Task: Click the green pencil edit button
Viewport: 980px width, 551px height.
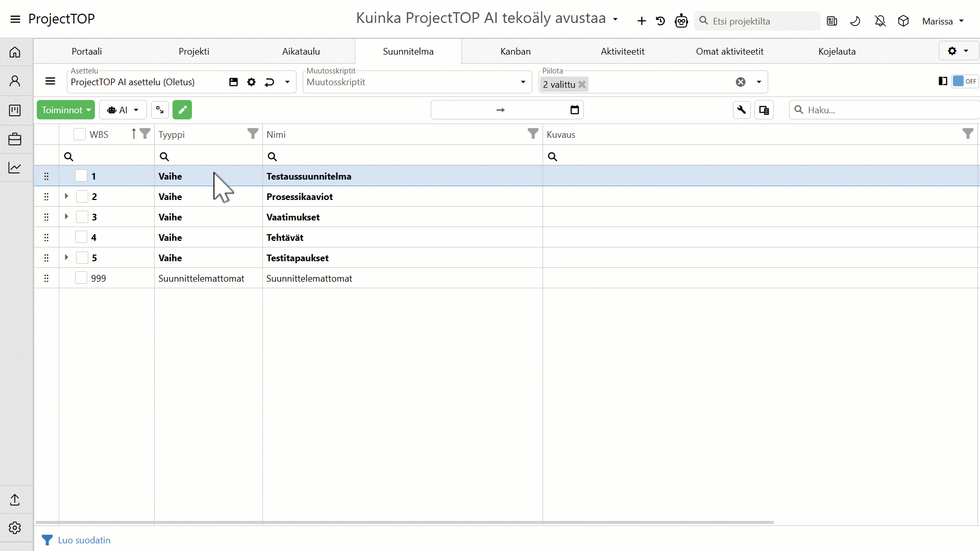Action: pyautogui.click(x=182, y=110)
